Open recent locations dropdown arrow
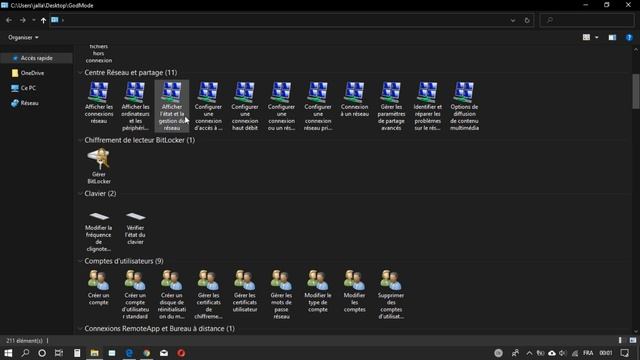 33,20
